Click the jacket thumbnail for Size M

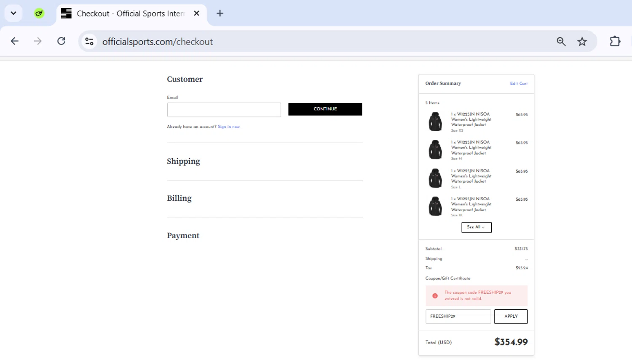pyautogui.click(x=435, y=150)
